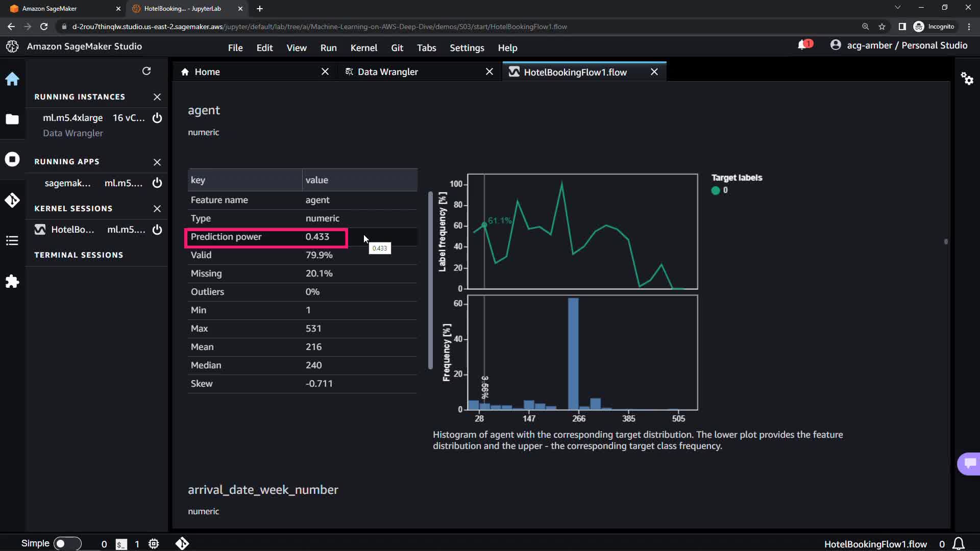Switch to the Data Wrangler tab

(x=387, y=72)
